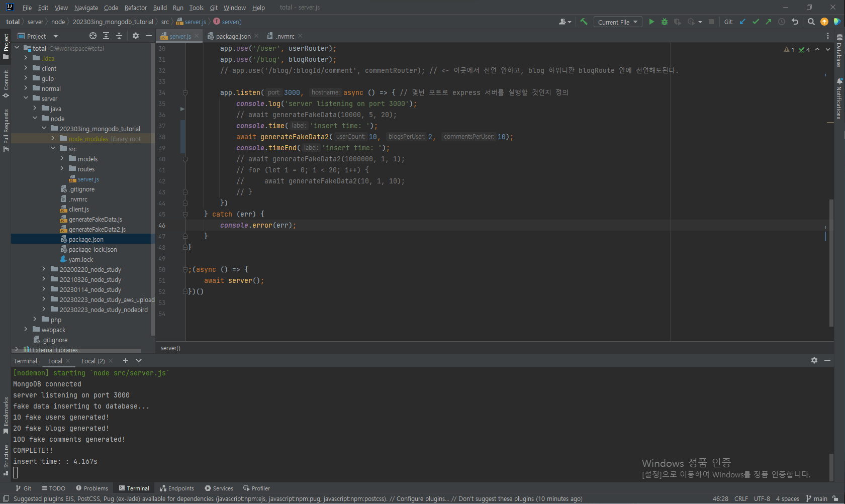Click the main Git branch widget
The height and width of the screenshot is (504, 845).
point(817,498)
